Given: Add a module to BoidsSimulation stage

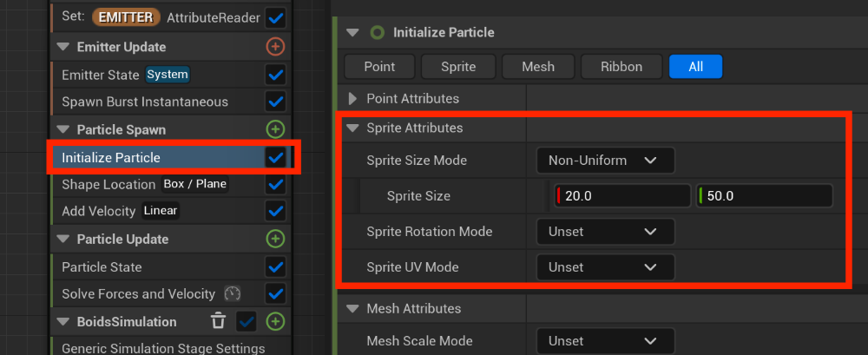Looking at the screenshot, I should tap(276, 322).
